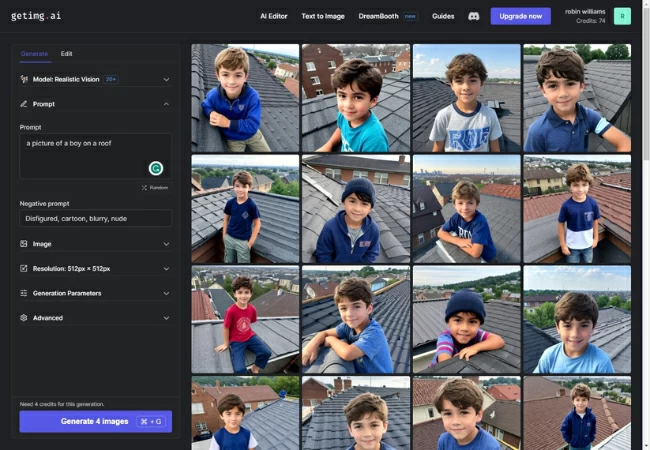Click the Upgrade now button

(520, 16)
